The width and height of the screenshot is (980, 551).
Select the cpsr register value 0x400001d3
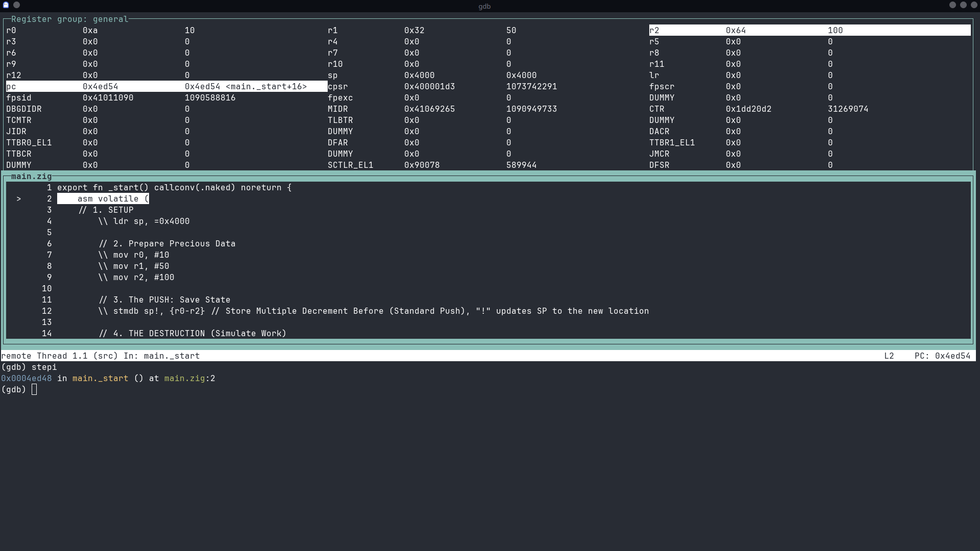coord(429,86)
